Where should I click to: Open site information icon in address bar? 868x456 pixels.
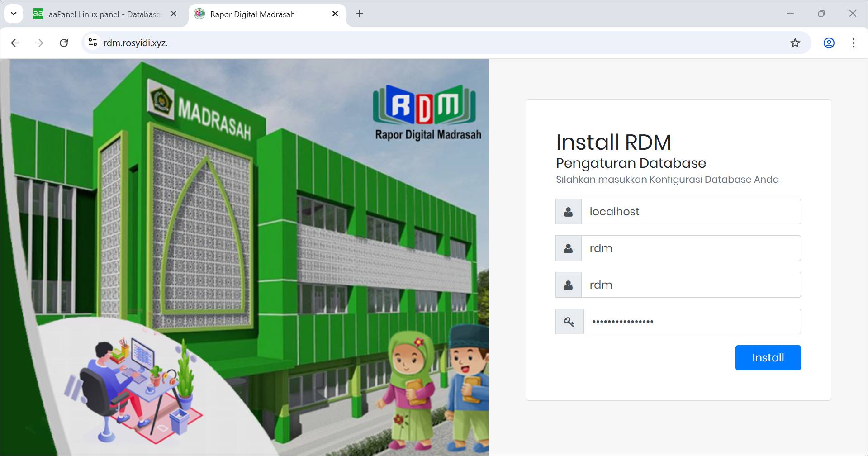(x=93, y=43)
